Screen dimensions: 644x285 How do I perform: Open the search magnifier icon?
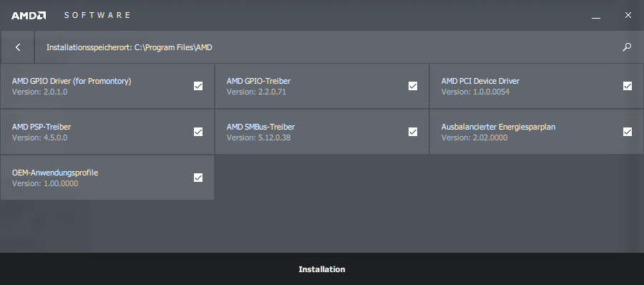pyautogui.click(x=627, y=47)
